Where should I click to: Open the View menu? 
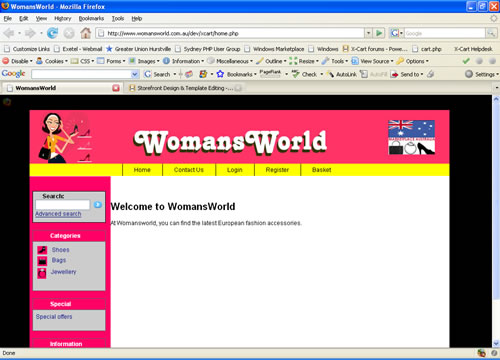41,18
